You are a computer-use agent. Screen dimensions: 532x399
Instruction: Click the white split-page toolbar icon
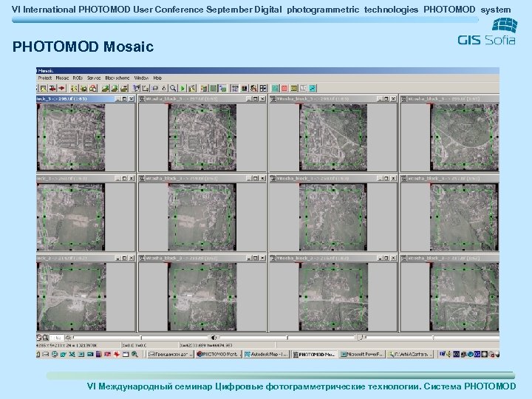coord(304,88)
